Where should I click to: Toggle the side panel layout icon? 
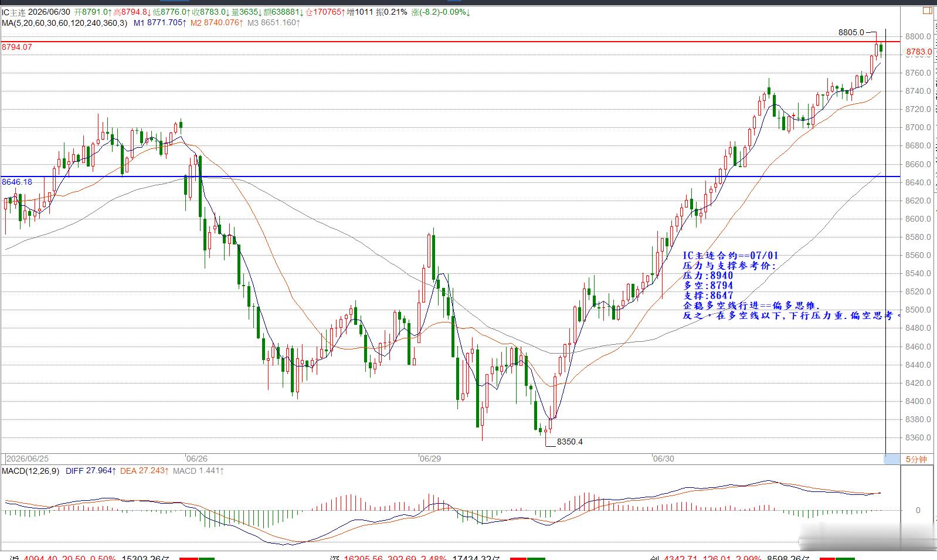point(927,10)
